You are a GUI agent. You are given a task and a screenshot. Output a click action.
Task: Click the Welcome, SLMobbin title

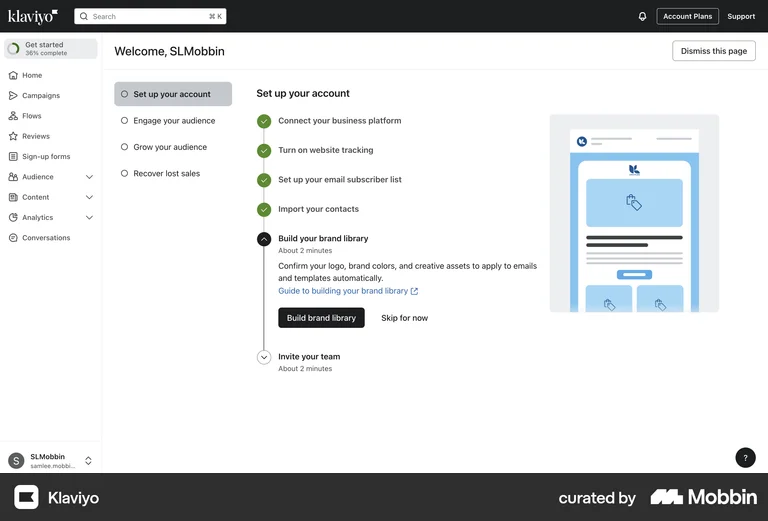coord(169,51)
